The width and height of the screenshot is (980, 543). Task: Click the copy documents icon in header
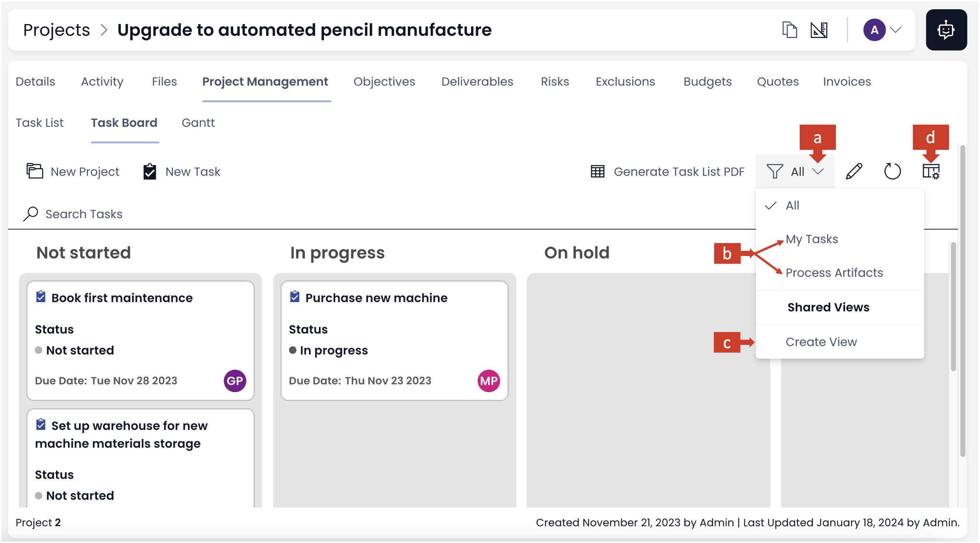pos(789,30)
